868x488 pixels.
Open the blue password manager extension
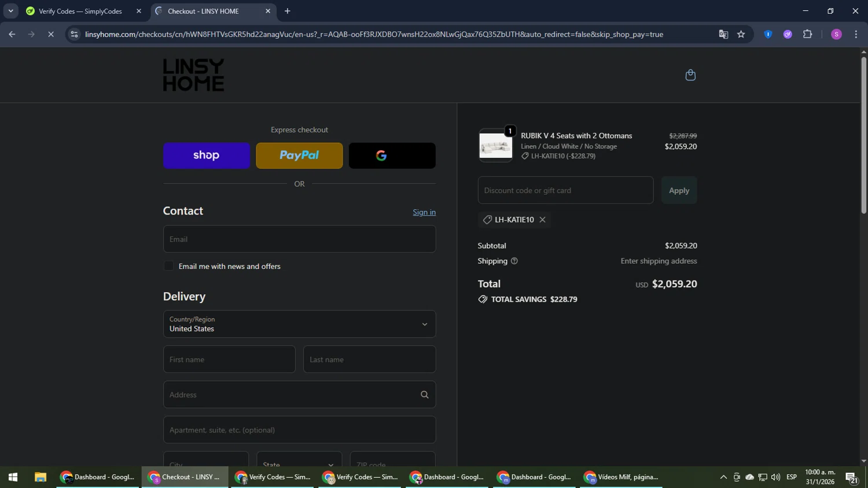768,35
